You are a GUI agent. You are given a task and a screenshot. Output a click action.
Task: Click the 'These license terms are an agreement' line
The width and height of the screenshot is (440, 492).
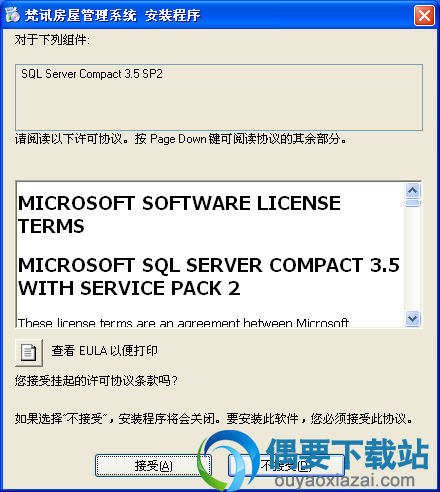click(183, 322)
